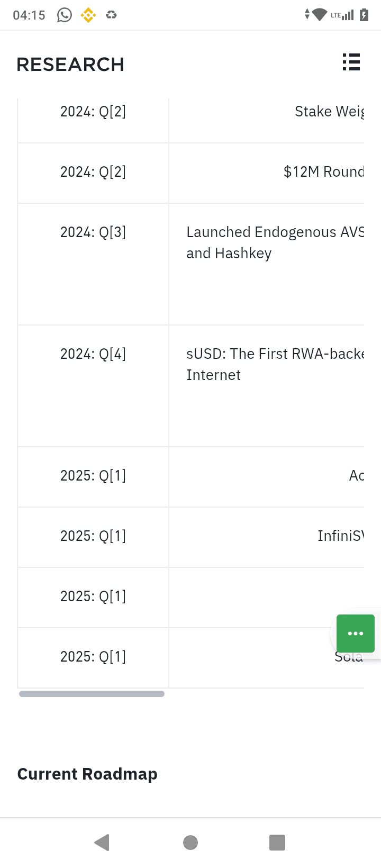Tap the battery charging status icon
This screenshot has height=868, width=381.
coord(364,15)
